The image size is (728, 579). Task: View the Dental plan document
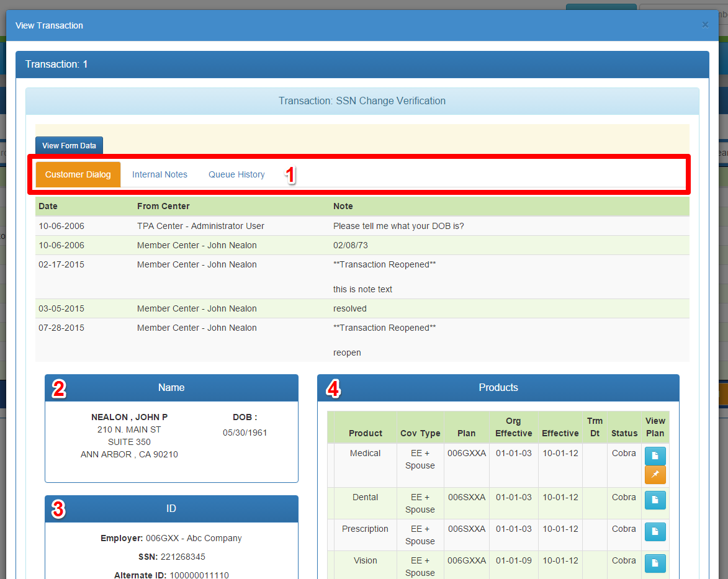tap(655, 500)
